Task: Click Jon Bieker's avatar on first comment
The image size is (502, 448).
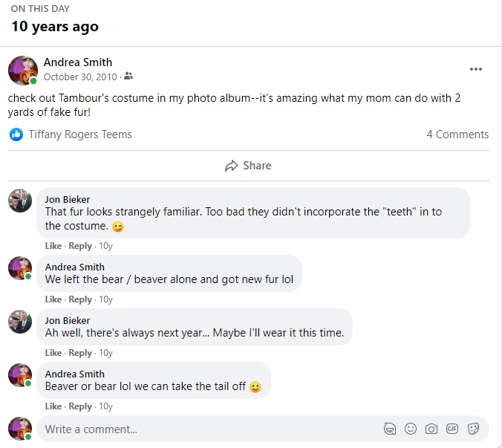Action: pyautogui.click(x=20, y=201)
